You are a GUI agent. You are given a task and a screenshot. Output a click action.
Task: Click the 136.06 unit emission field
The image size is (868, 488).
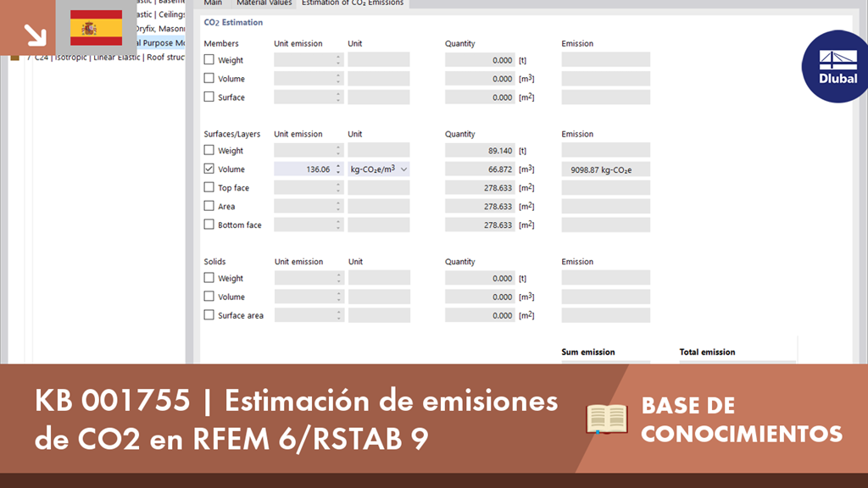coord(309,169)
